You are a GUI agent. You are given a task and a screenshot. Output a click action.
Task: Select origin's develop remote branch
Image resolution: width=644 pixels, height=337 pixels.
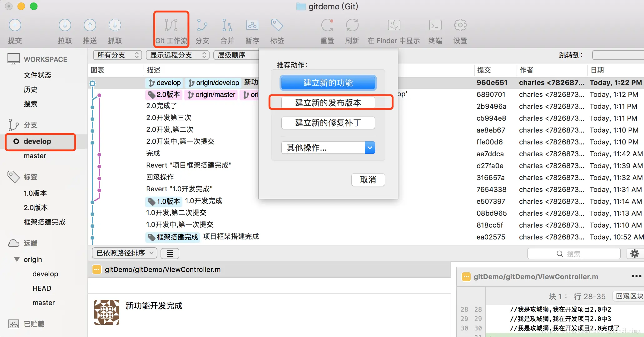click(45, 274)
